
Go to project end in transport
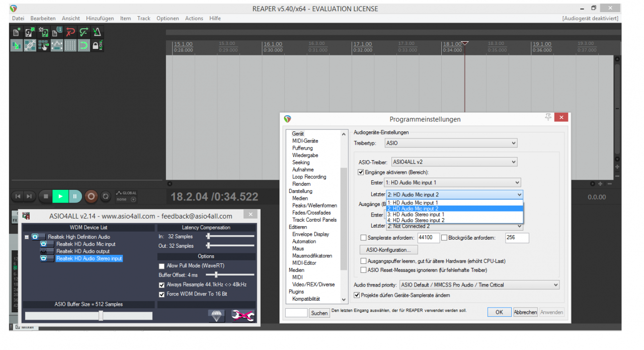(x=29, y=196)
